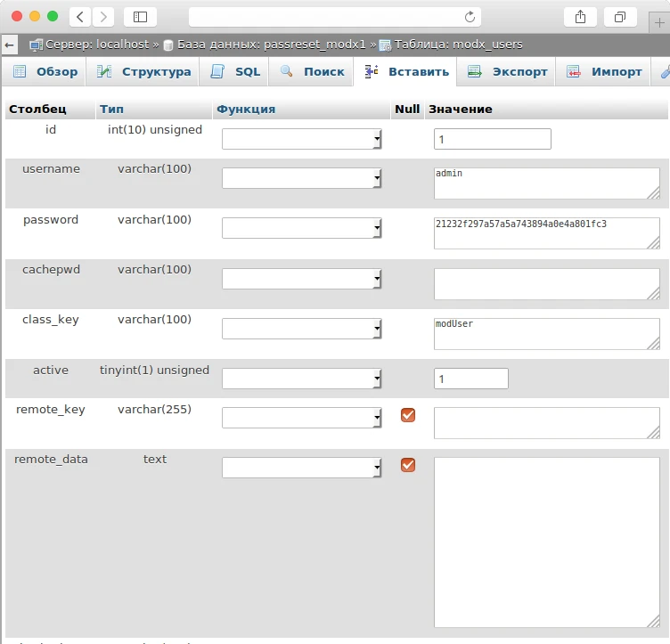670x644 pixels.
Task: Toggle Null checkbox for remote_data
Action: (408, 465)
